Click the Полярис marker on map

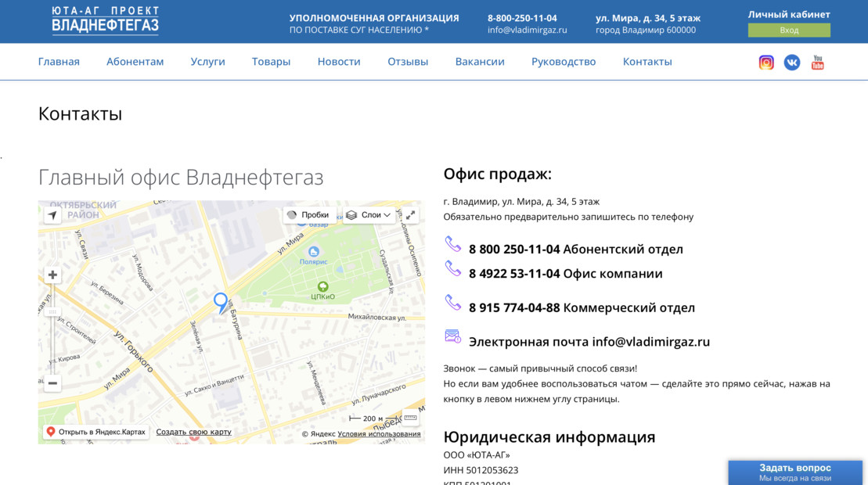click(x=314, y=252)
